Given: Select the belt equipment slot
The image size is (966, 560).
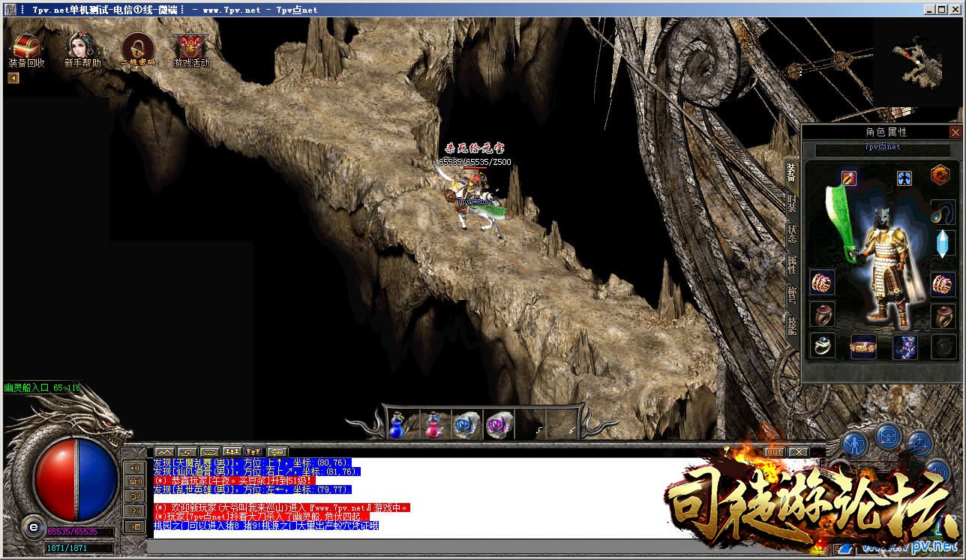Looking at the screenshot, I should [863, 346].
